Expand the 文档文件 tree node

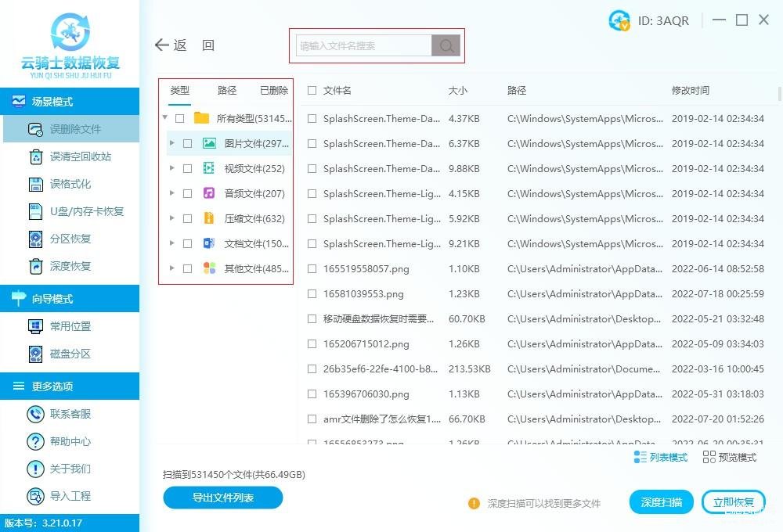coord(171,243)
